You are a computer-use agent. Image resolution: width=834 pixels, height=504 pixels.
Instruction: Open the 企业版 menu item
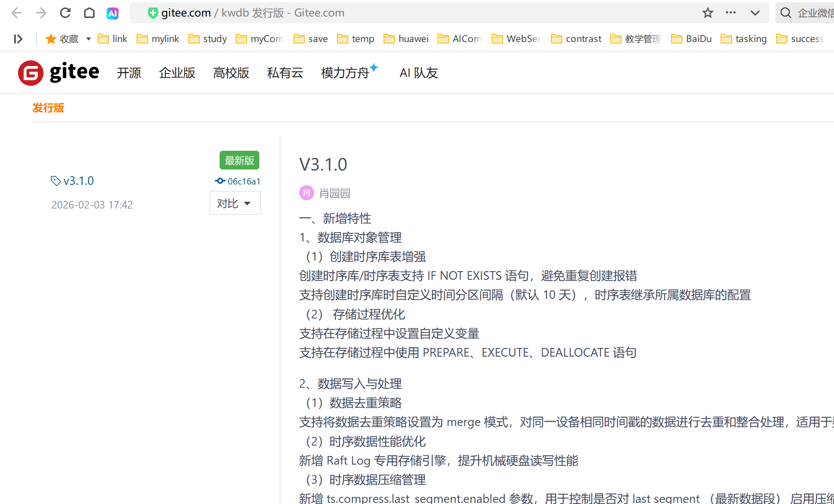coord(177,73)
